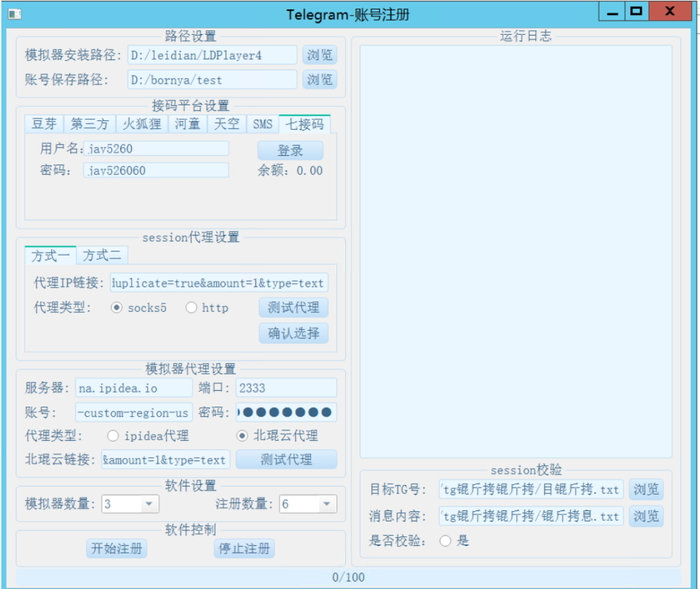Click inside the 运行日志 log area
This screenshot has height=589, width=700.
(516, 251)
